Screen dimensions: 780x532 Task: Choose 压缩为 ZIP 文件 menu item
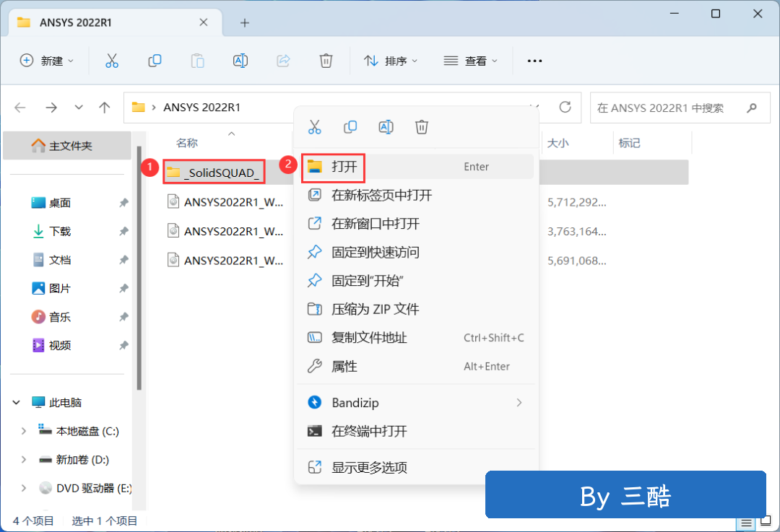coord(416,309)
